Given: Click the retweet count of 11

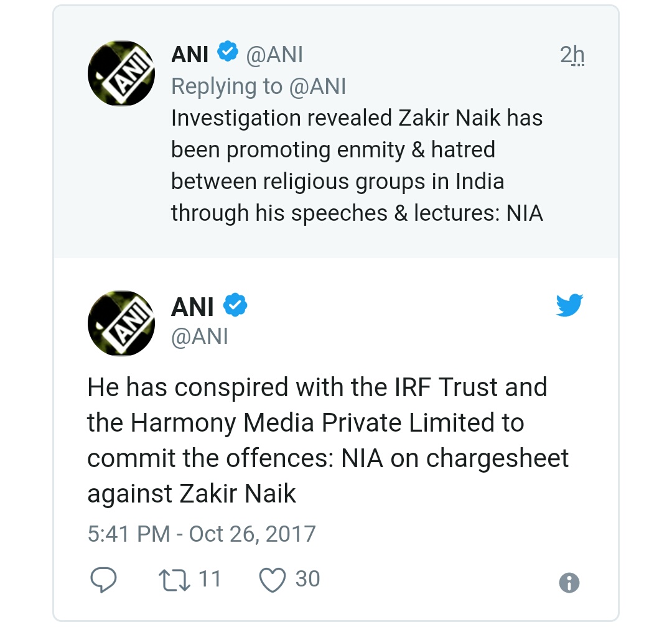Looking at the screenshot, I should 209,579.
